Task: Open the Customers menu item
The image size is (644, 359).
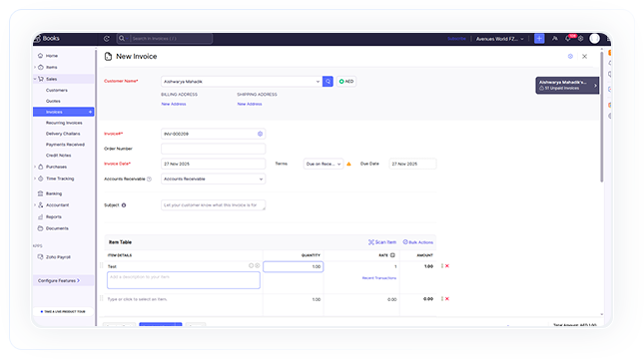Action: [x=57, y=90]
